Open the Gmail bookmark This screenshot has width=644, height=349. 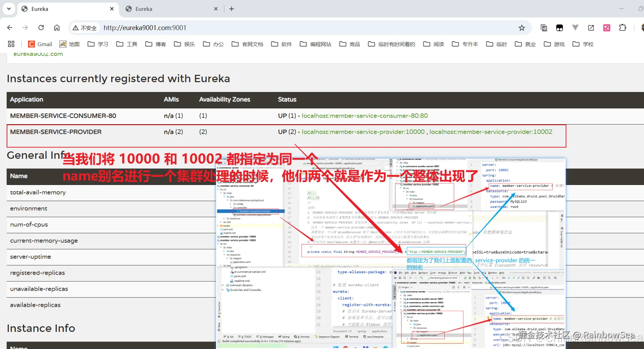tap(40, 44)
